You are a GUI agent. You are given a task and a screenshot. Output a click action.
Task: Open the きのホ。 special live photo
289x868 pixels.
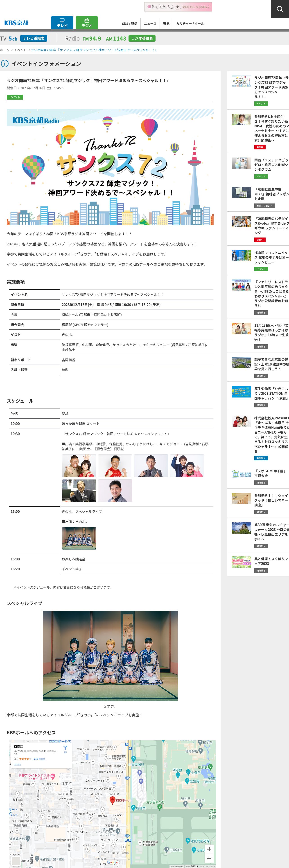pyautogui.click(x=110, y=656)
